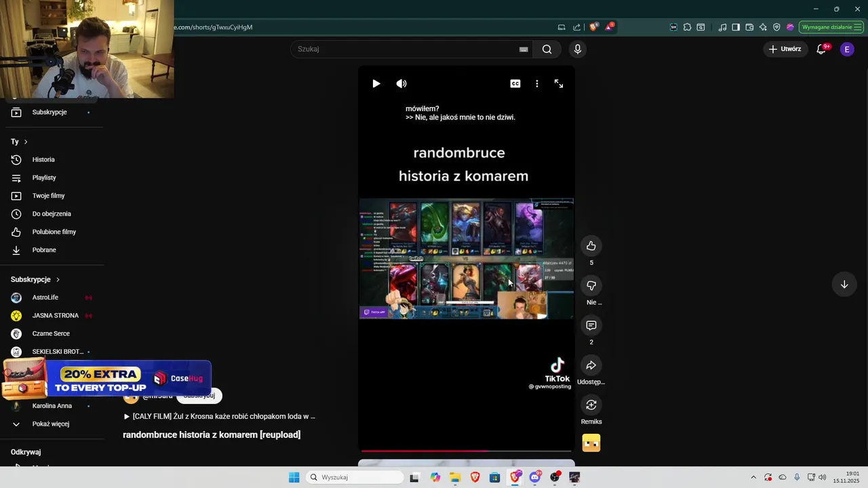868x488 pixels.
Task: Open the media control music note icon
Action: [x=722, y=27]
